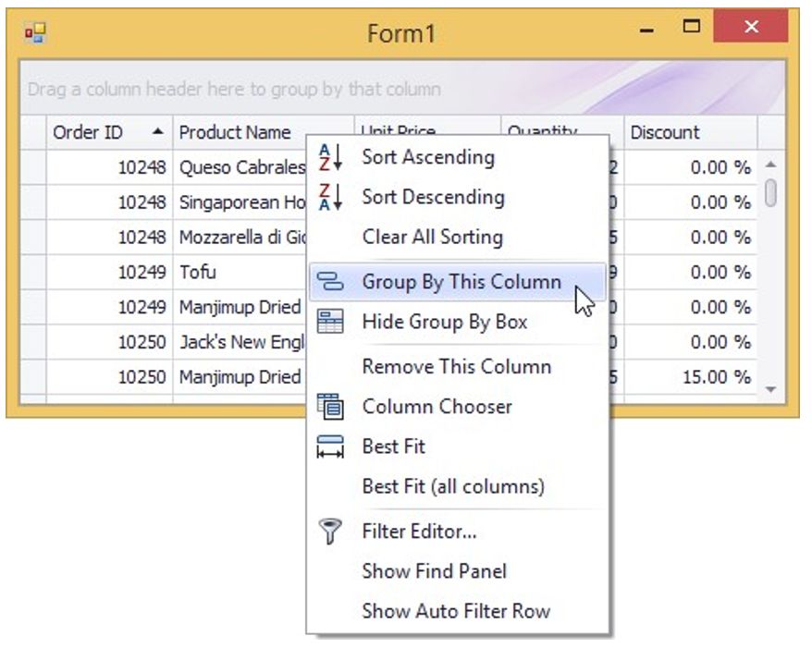
Task: Select the Tofu product cell
Action: [198, 272]
